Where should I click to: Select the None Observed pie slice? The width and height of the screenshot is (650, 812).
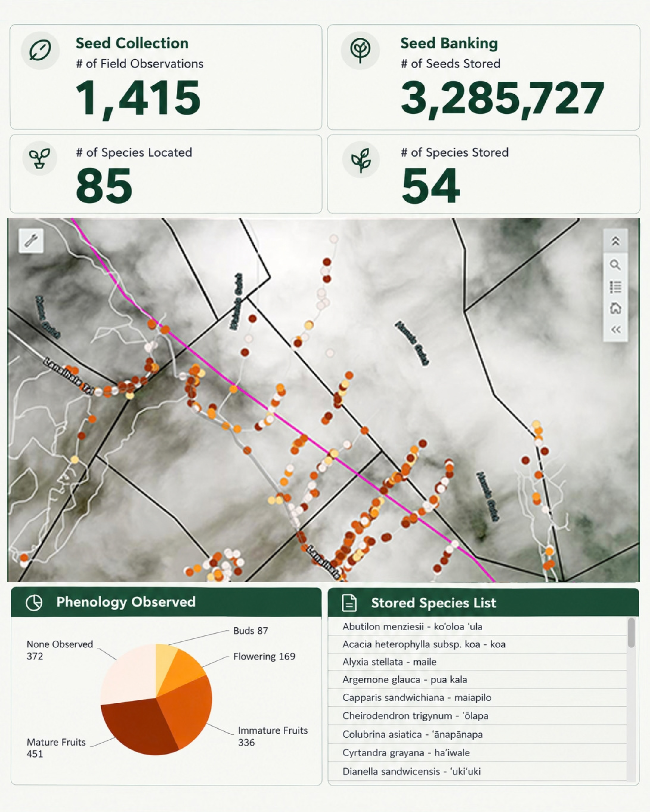(x=128, y=674)
